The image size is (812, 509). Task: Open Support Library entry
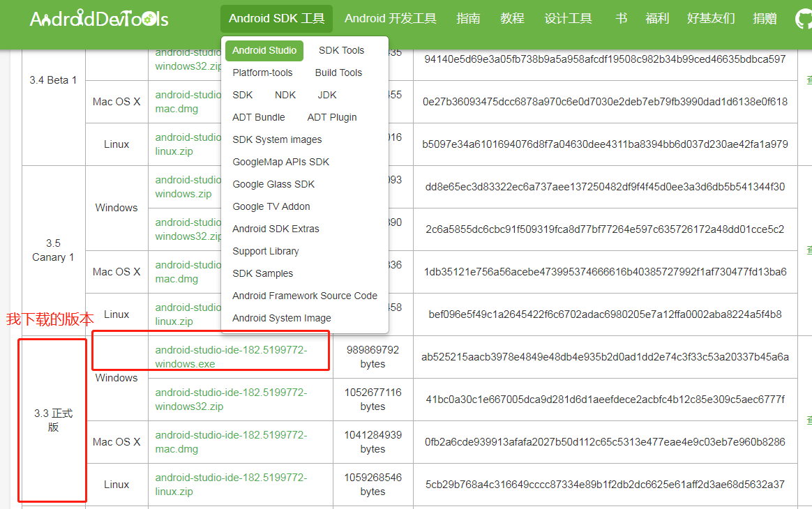266,250
